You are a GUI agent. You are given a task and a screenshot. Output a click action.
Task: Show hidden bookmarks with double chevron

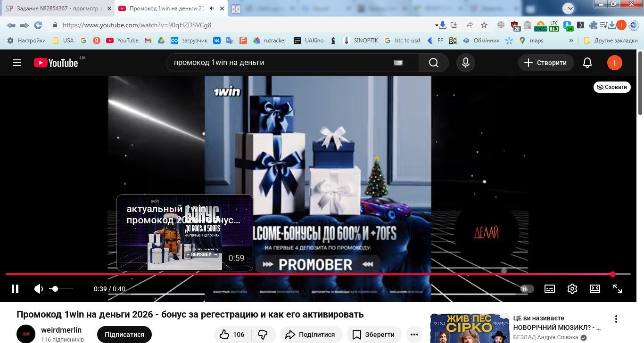click(x=571, y=41)
